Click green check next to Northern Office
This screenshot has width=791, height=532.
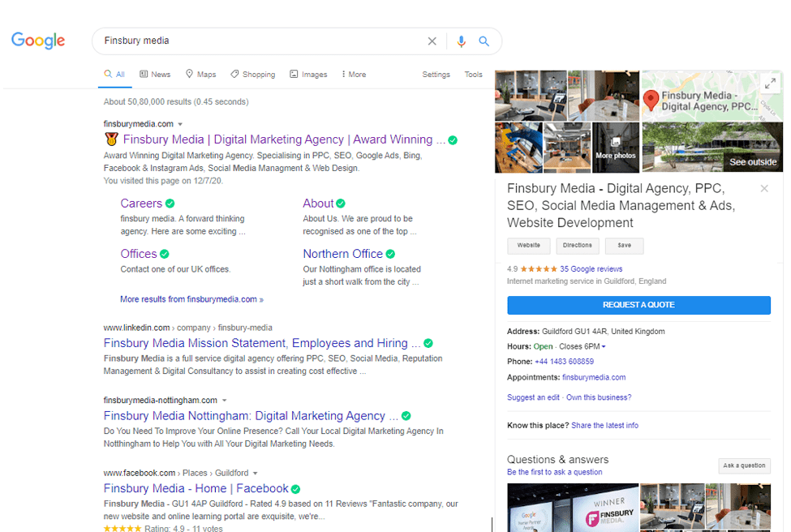(x=390, y=254)
